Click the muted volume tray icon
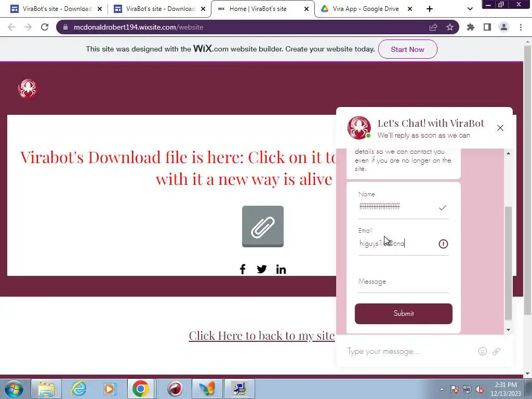 pyautogui.click(x=480, y=389)
